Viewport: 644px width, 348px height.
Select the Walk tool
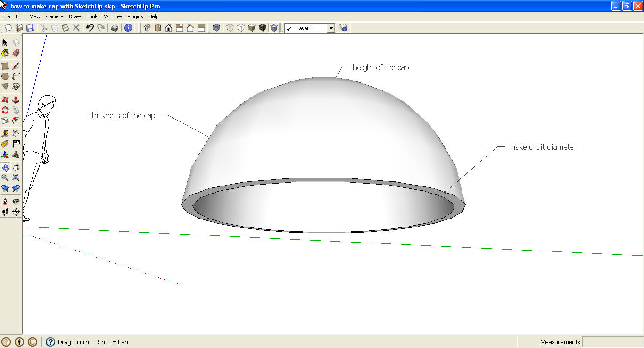[x=5, y=212]
